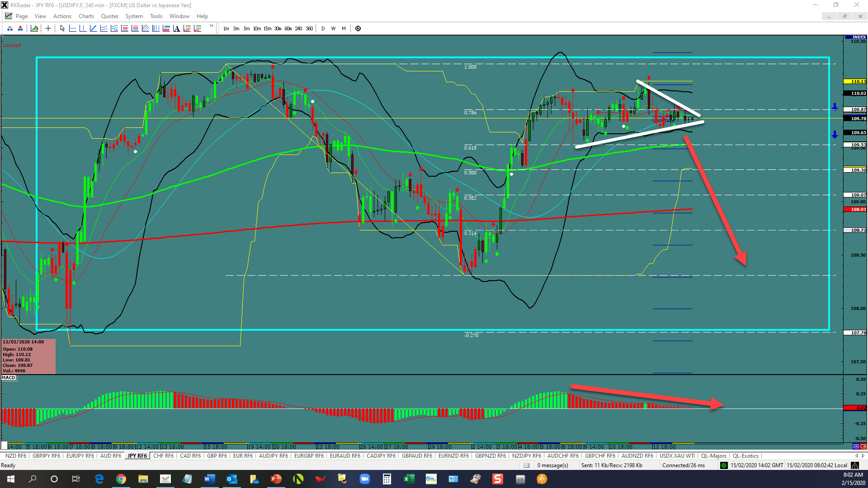This screenshot has width=868, height=488.
Task: Click the MACD indicator label
Action: (9, 378)
